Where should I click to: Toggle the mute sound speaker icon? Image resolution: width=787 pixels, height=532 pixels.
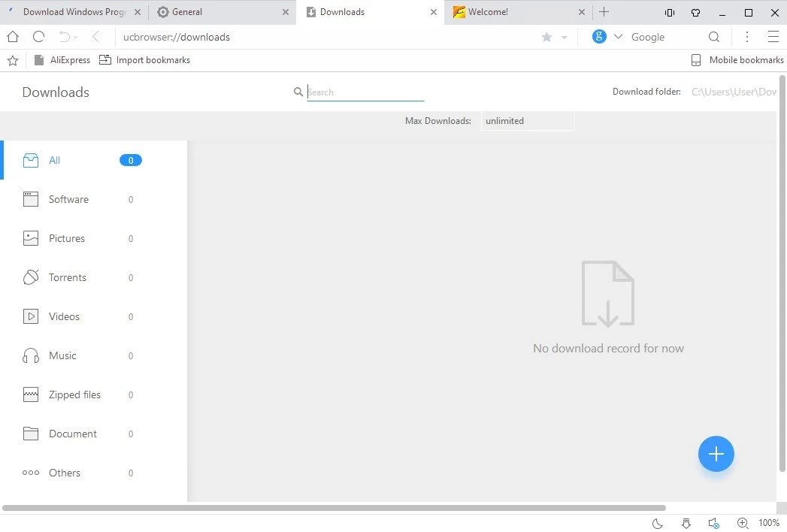pyautogui.click(x=713, y=523)
